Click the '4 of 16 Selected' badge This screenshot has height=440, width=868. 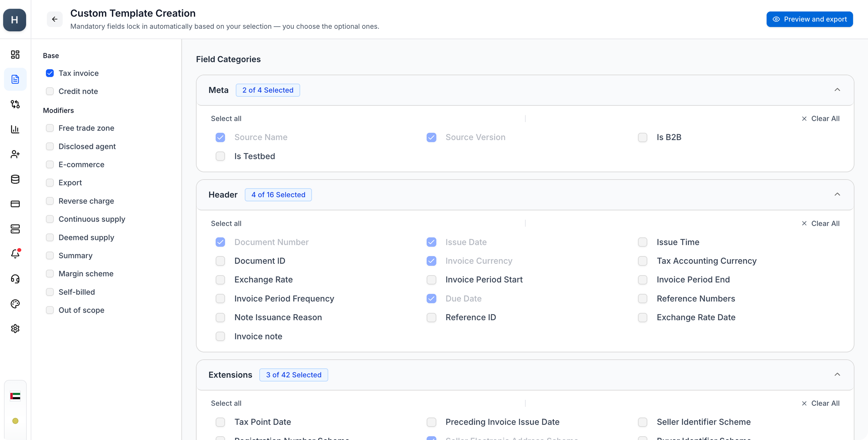tap(278, 195)
